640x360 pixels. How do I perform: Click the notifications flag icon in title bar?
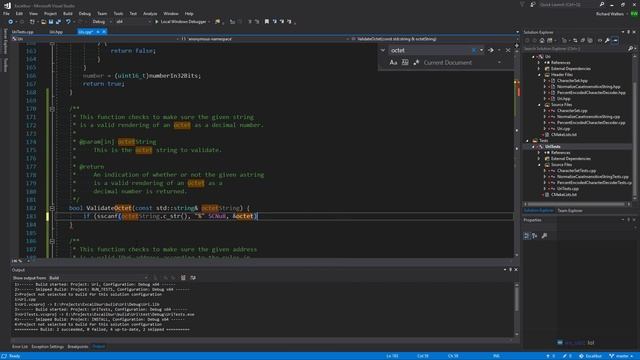click(x=522, y=4)
